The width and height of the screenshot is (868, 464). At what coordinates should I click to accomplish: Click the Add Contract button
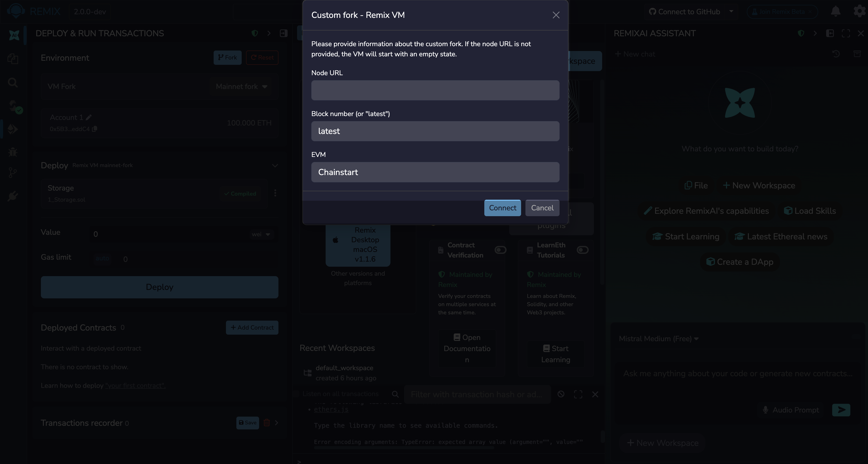tap(252, 328)
